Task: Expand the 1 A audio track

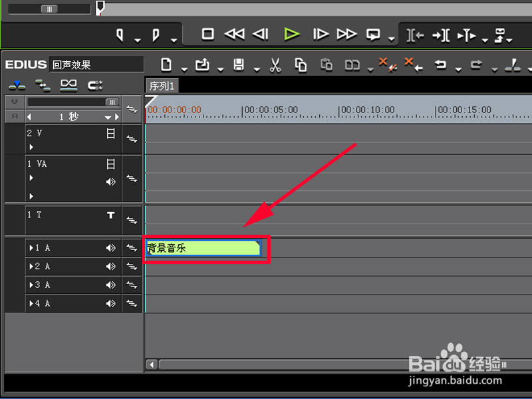Action: pos(31,248)
